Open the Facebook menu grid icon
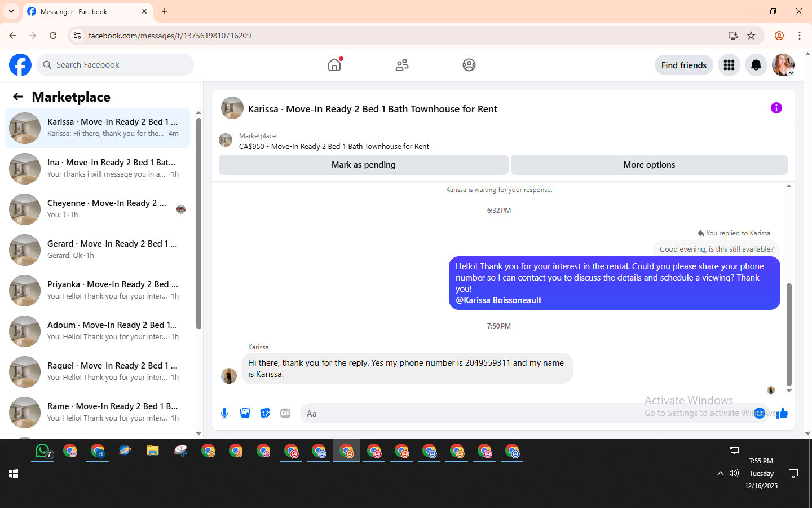812x508 pixels. [729, 65]
